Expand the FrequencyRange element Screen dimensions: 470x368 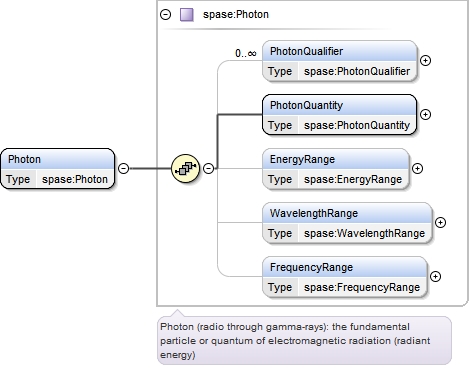tap(435, 276)
